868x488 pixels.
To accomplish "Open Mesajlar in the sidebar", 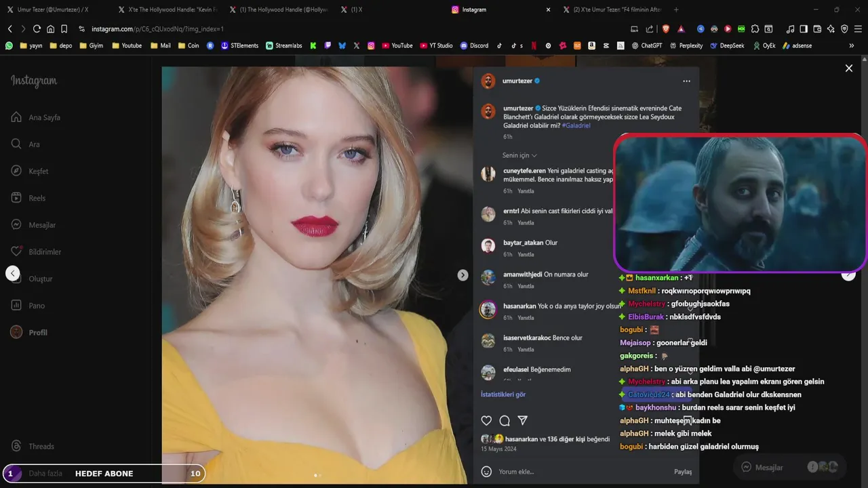I will [33, 225].
